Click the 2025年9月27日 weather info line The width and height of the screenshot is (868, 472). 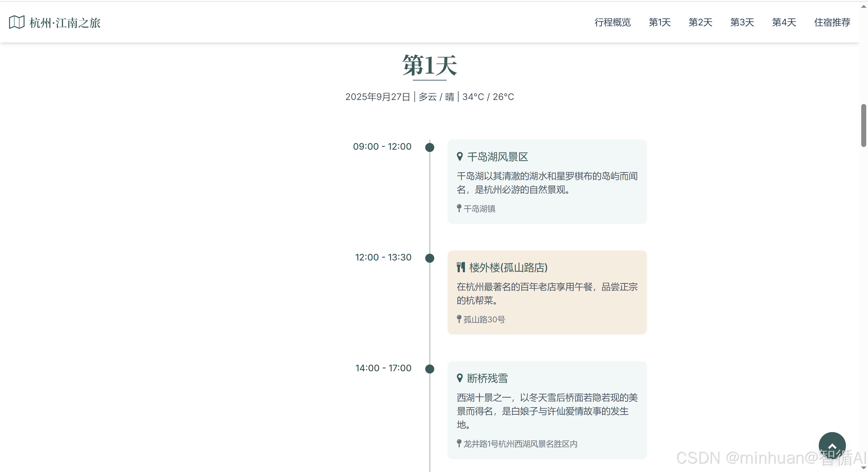click(430, 97)
